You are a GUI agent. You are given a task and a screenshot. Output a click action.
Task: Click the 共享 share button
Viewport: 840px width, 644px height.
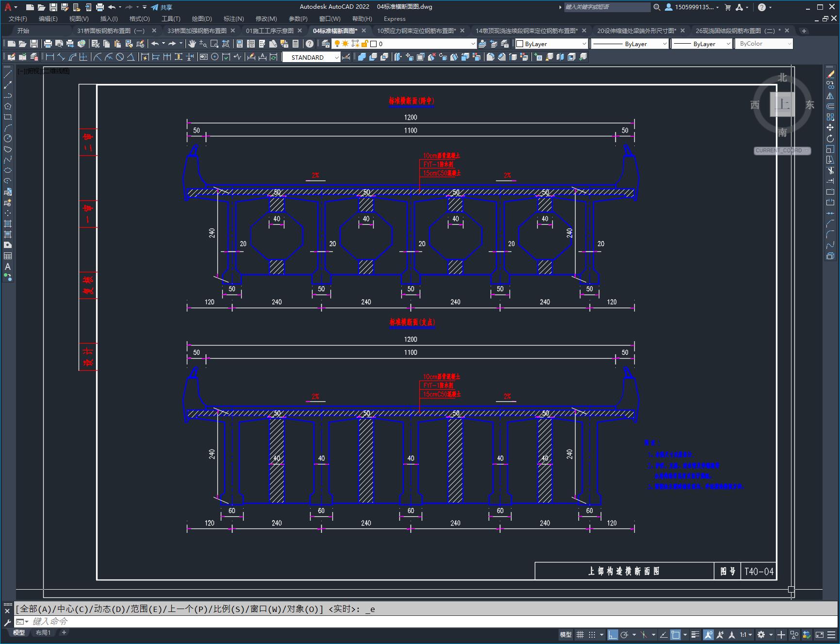click(162, 7)
